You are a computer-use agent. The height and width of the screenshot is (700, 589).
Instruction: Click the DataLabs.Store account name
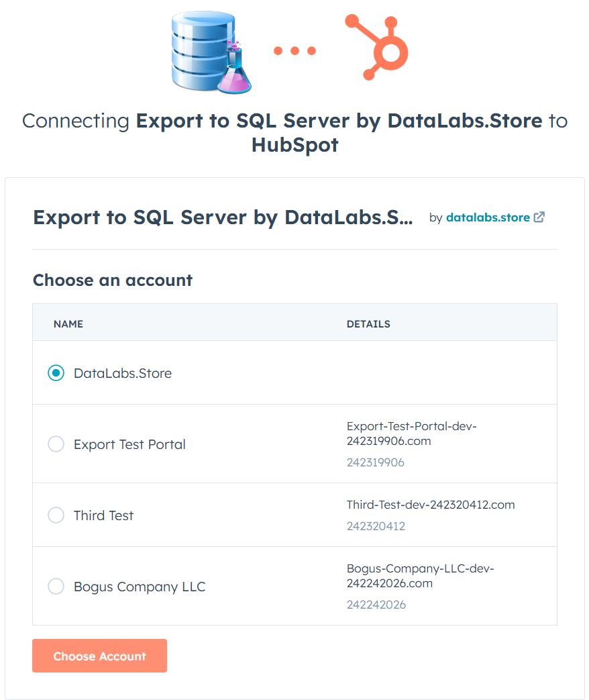[123, 373]
